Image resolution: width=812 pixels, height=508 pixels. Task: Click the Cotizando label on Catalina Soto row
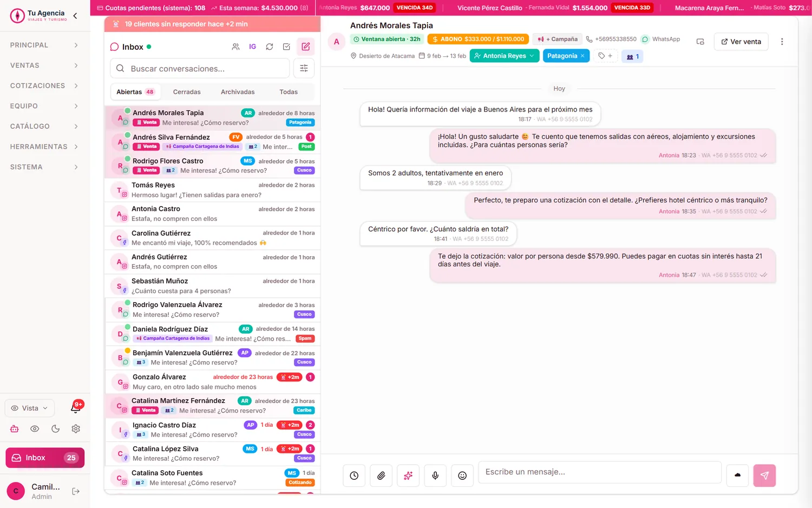[300, 483]
